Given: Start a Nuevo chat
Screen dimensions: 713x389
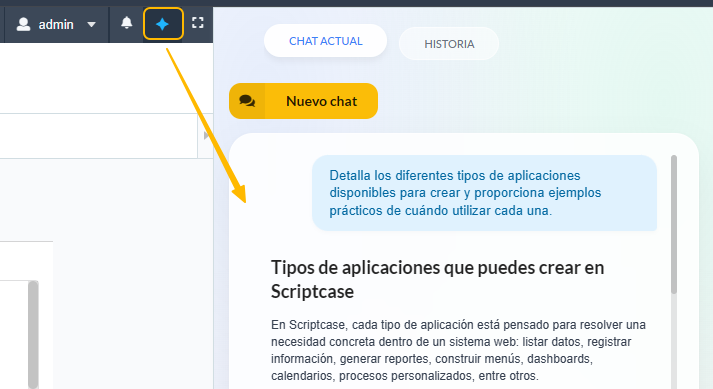Looking at the screenshot, I should [303, 101].
